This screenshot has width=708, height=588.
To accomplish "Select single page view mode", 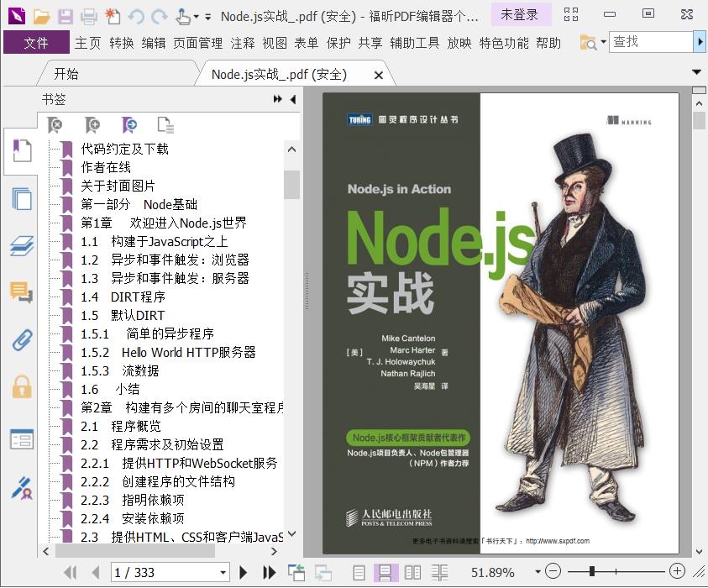I will coord(359,573).
